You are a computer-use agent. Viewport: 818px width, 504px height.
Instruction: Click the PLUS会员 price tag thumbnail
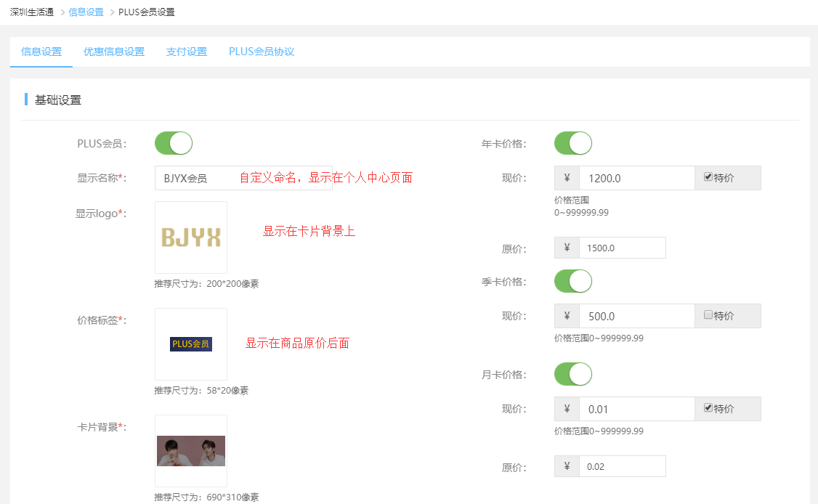pos(191,344)
